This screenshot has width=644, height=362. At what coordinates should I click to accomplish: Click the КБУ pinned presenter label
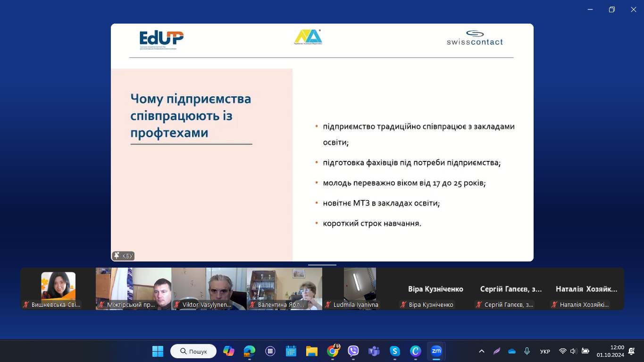[x=124, y=256]
